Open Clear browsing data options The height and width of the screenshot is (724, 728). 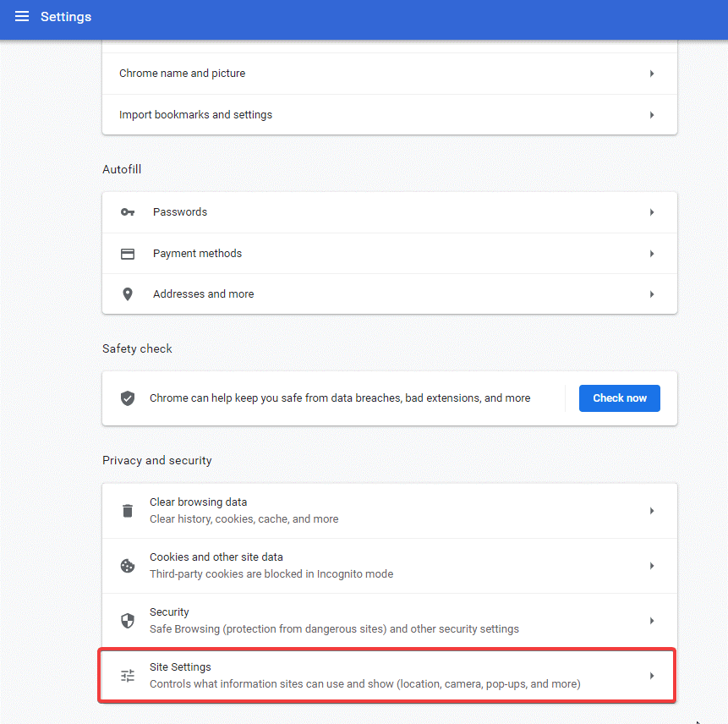pos(389,510)
